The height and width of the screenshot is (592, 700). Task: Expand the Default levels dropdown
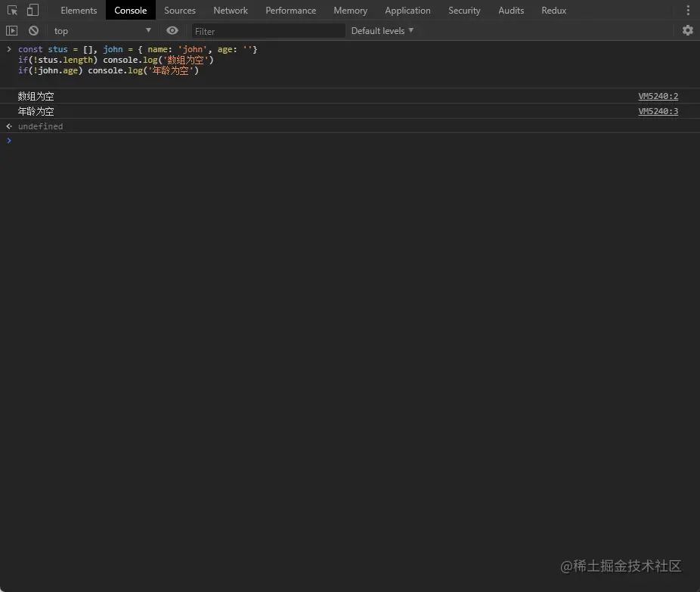tap(383, 31)
